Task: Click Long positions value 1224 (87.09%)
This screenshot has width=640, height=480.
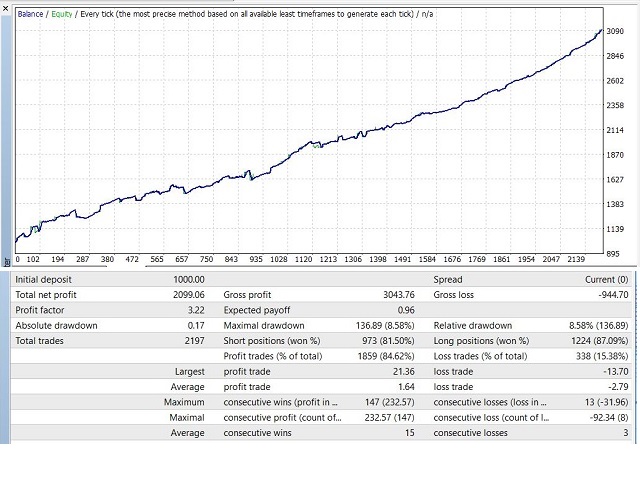Action: click(600, 341)
